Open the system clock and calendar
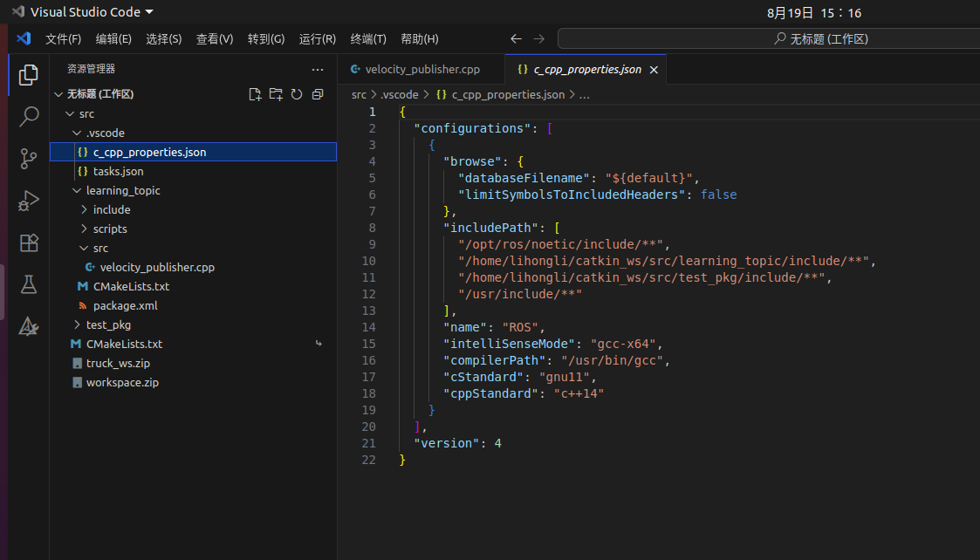Screen dimensions: 980x560 click(813, 12)
